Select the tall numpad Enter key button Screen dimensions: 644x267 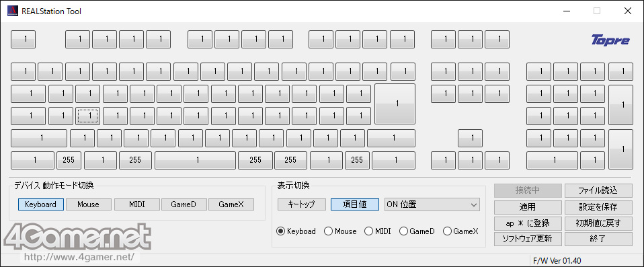click(620, 149)
